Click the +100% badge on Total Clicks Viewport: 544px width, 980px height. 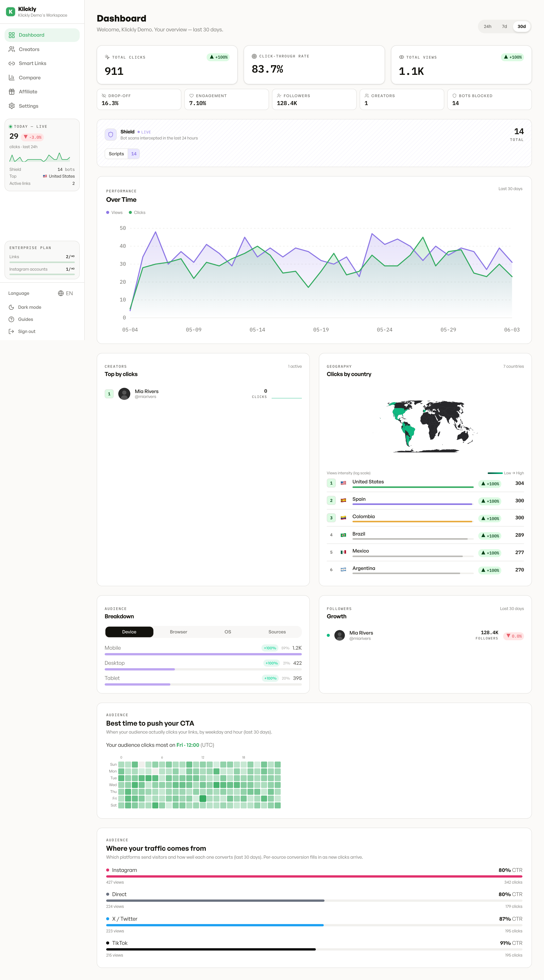219,57
